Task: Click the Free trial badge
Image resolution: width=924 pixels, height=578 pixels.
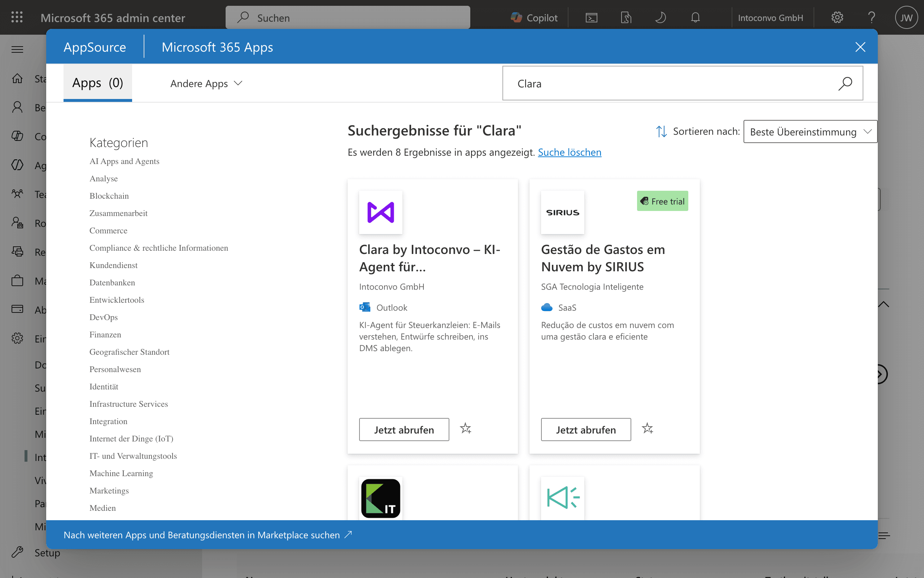Action: [662, 201]
